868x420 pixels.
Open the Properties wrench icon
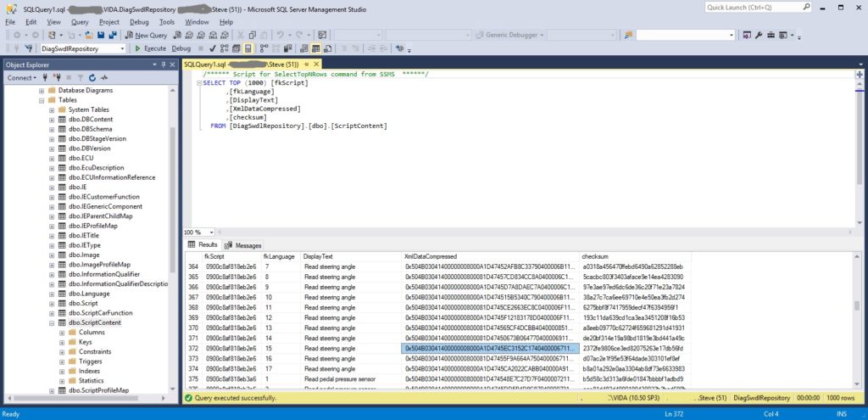coord(759,35)
